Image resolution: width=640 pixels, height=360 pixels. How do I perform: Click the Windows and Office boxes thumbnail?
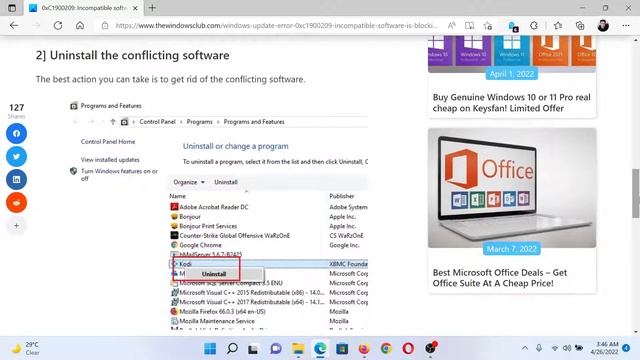(x=512, y=53)
